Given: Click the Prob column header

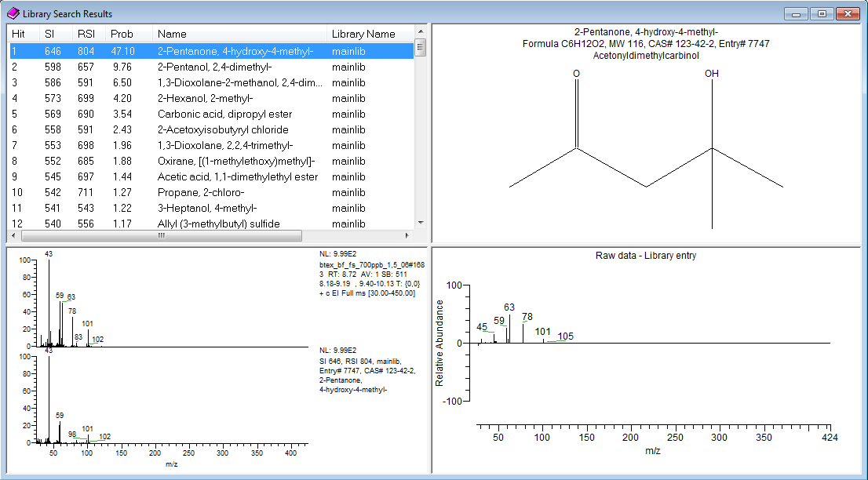Looking at the screenshot, I should 122,34.
